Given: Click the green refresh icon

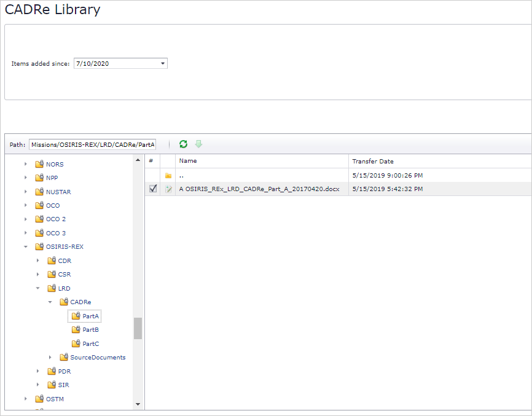Looking at the screenshot, I should pos(183,144).
